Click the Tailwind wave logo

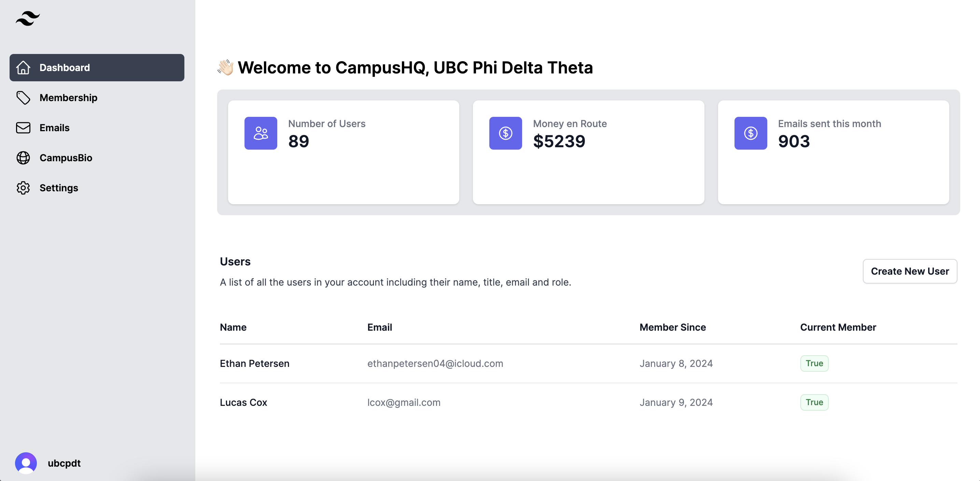[x=28, y=18]
